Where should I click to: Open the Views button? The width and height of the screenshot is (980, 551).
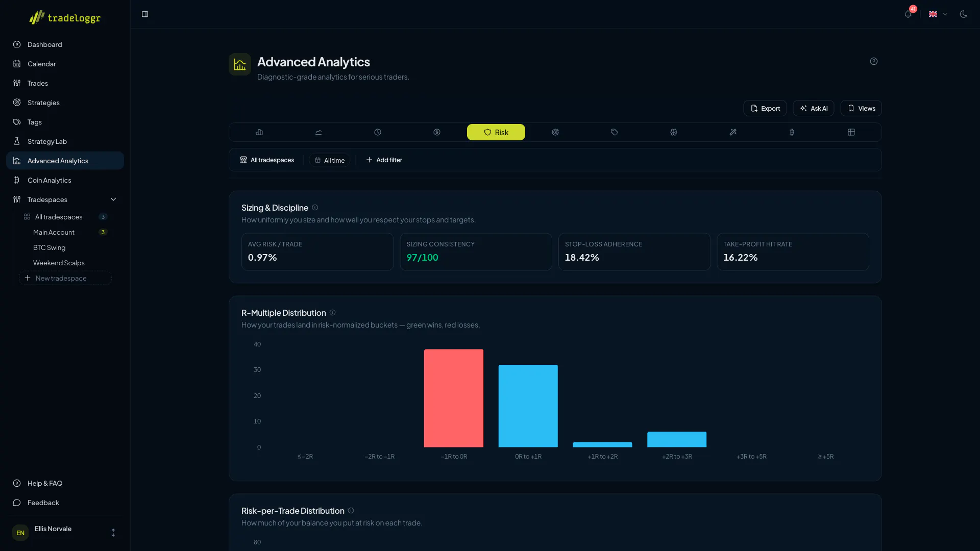coord(861,108)
